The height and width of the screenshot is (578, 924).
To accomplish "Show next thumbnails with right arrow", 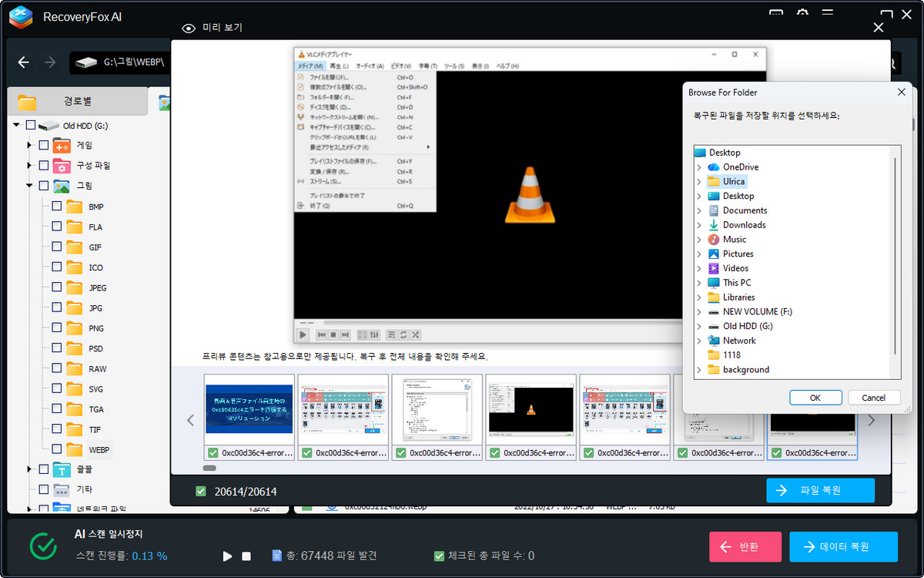I will pyautogui.click(x=872, y=420).
